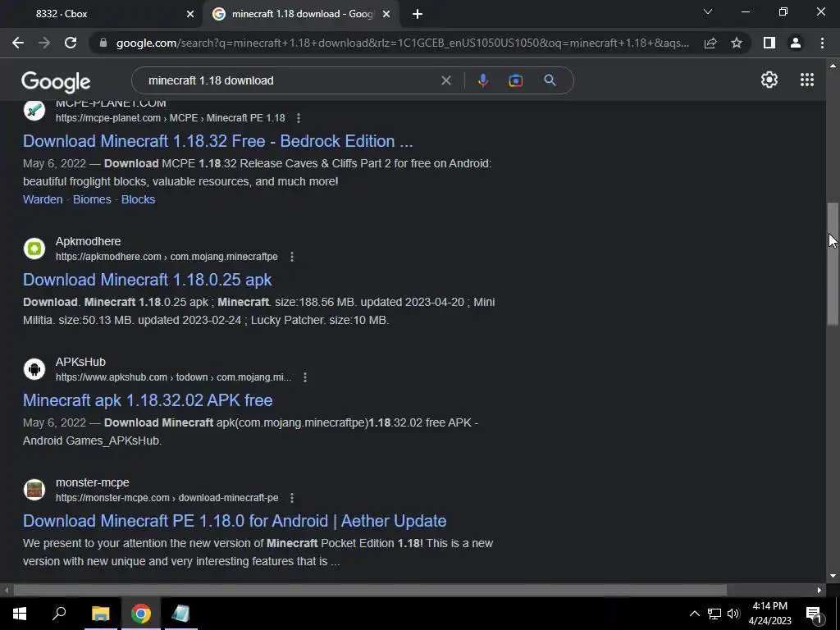The width and height of the screenshot is (840, 630).
Task: Open tab search dropdown chevron
Action: coord(708,11)
